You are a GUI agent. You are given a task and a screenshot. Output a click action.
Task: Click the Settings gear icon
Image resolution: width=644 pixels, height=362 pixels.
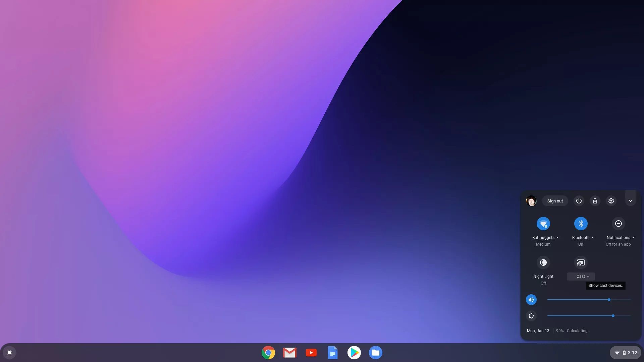[611, 201]
